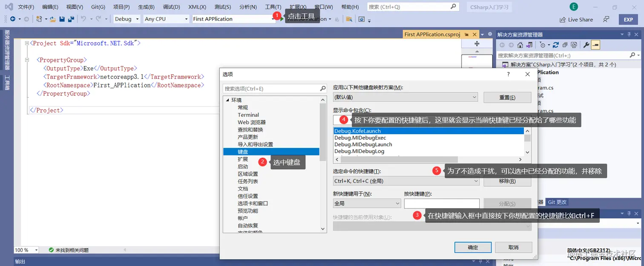Click the Solution Explorer home icon
This screenshot has height=266, width=644.
point(520,45)
